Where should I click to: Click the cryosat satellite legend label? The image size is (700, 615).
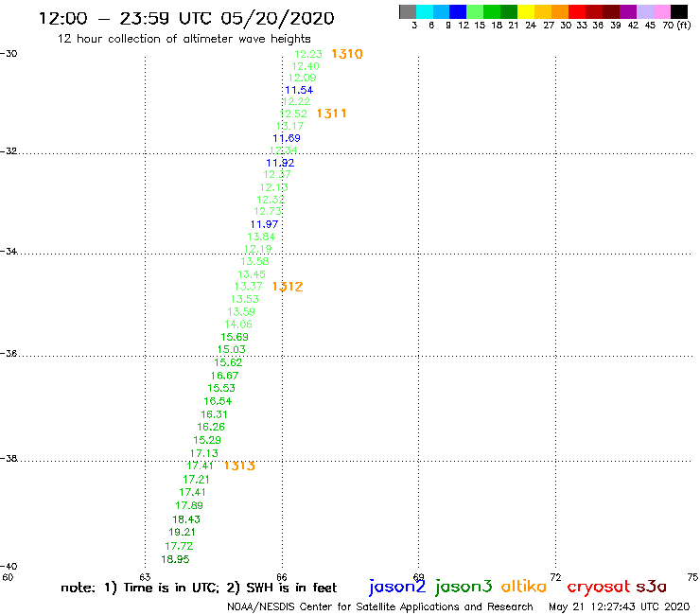[599, 587]
